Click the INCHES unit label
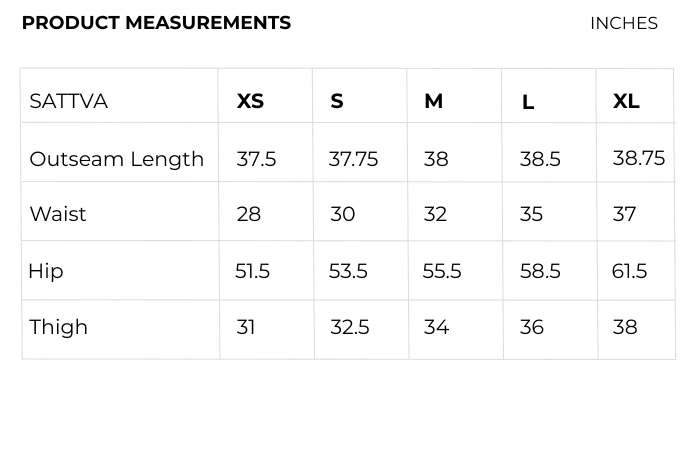The height and width of the screenshot is (450, 700). click(623, 23)
